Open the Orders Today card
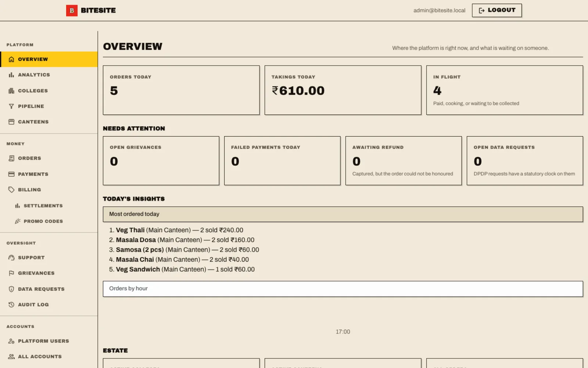The height and width of the screenshot is (368, 588). coord(181,90)
